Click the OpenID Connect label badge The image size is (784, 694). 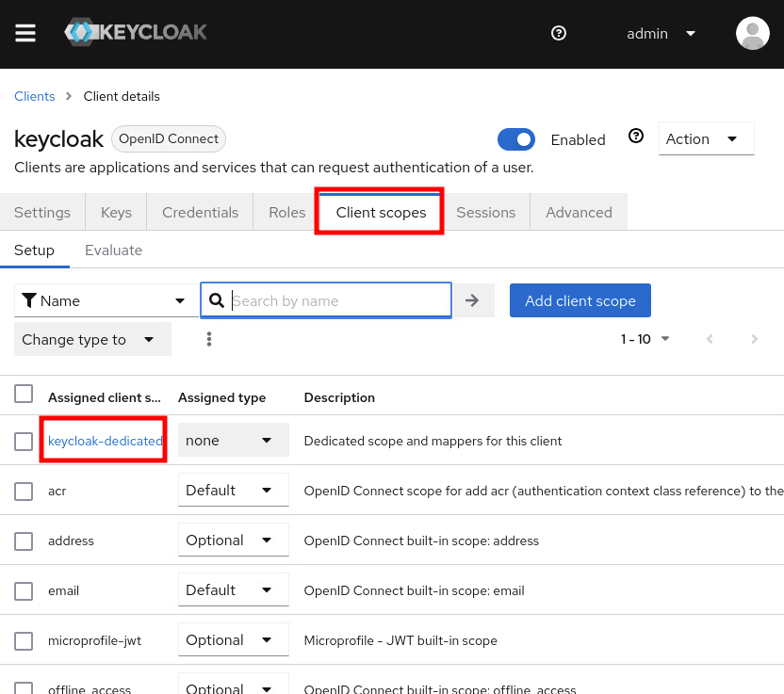[169, 139]
